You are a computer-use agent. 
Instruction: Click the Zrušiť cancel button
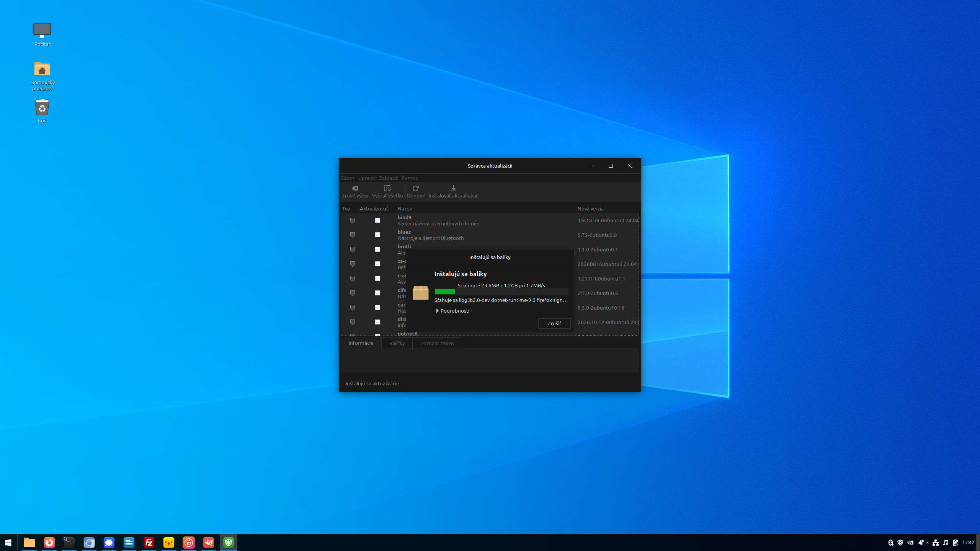point(554,323)
